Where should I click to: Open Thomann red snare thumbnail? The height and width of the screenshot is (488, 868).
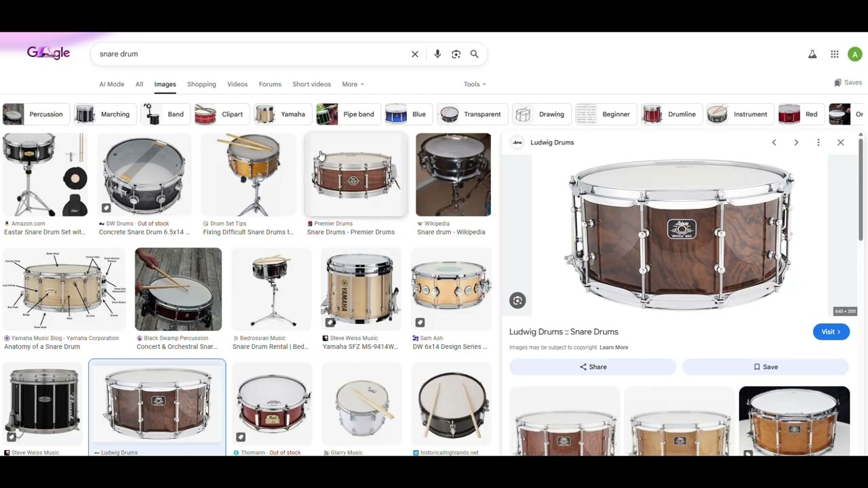[273, 404]
